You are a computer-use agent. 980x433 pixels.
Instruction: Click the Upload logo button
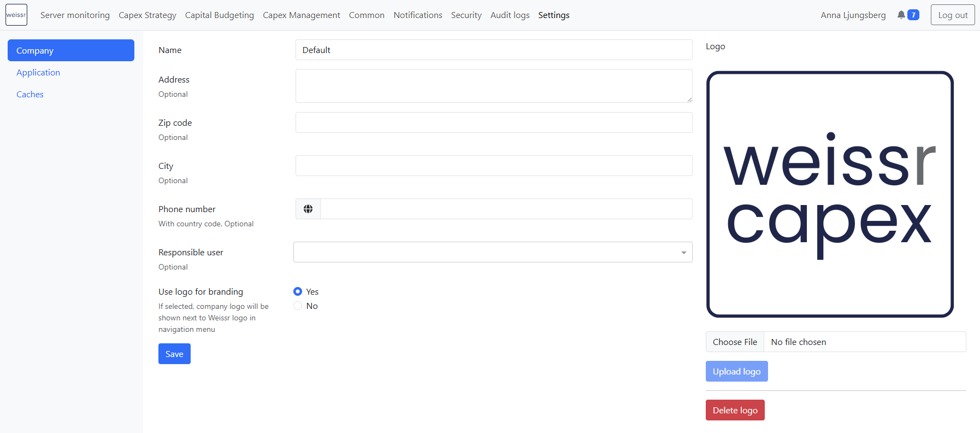pos(736,371)
